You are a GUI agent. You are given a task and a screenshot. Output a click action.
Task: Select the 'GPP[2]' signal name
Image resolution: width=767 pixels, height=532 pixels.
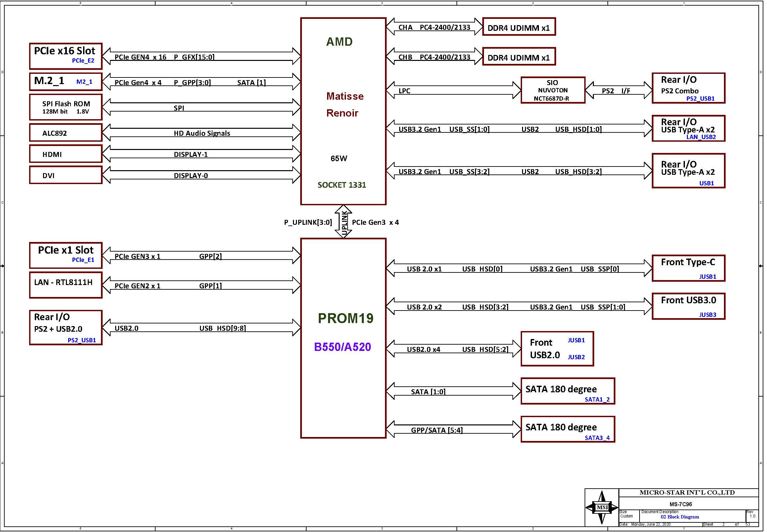210,256
